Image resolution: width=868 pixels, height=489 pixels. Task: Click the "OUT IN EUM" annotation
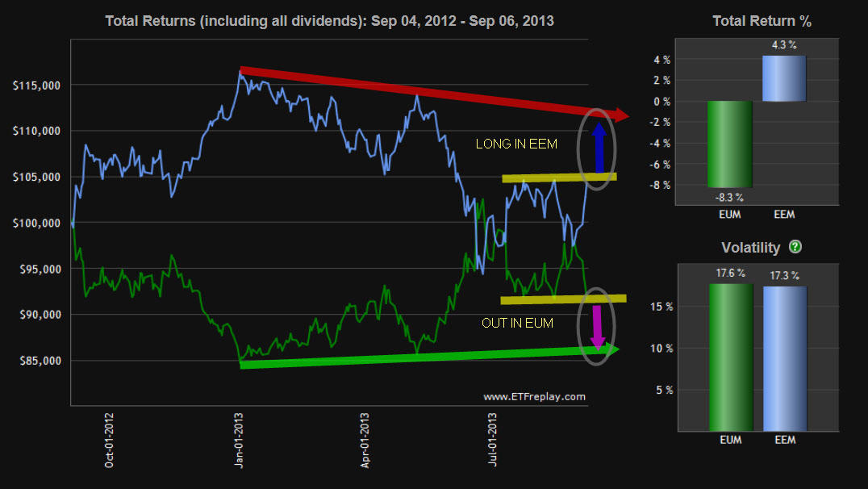[517, 323]
